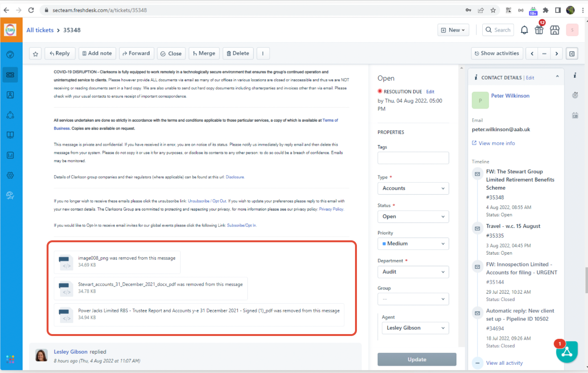The image size is (588, 373).
Task: Open the Contacts icon in left sidebar
Action: pyautogui.click(x=10, y=95)
